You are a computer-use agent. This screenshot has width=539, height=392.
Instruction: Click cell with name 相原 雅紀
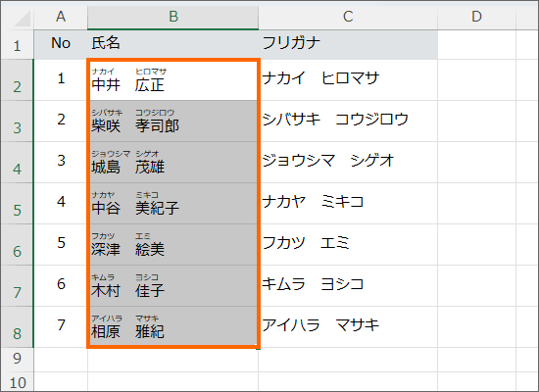click(x=172, y=327)
